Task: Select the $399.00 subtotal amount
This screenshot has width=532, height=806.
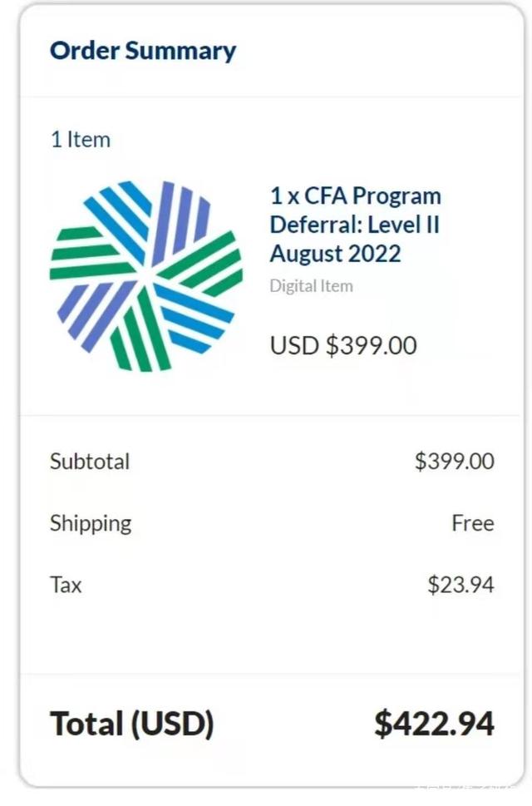Action: [x=454, y=461]
